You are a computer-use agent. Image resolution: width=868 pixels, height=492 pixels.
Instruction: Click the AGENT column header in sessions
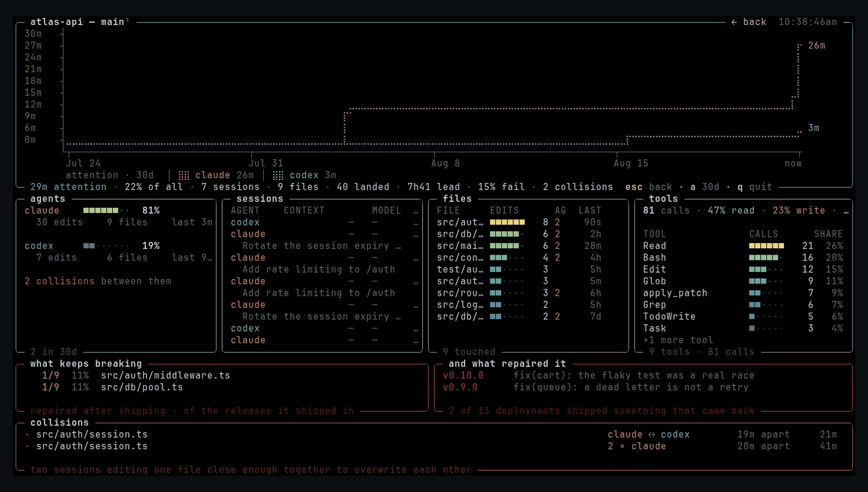(x=245, y=211)
